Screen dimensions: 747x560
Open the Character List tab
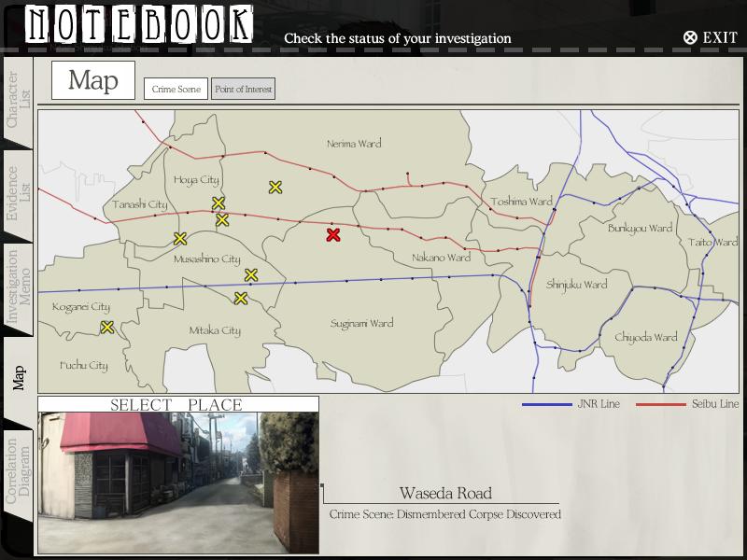(x=17, y=101)
